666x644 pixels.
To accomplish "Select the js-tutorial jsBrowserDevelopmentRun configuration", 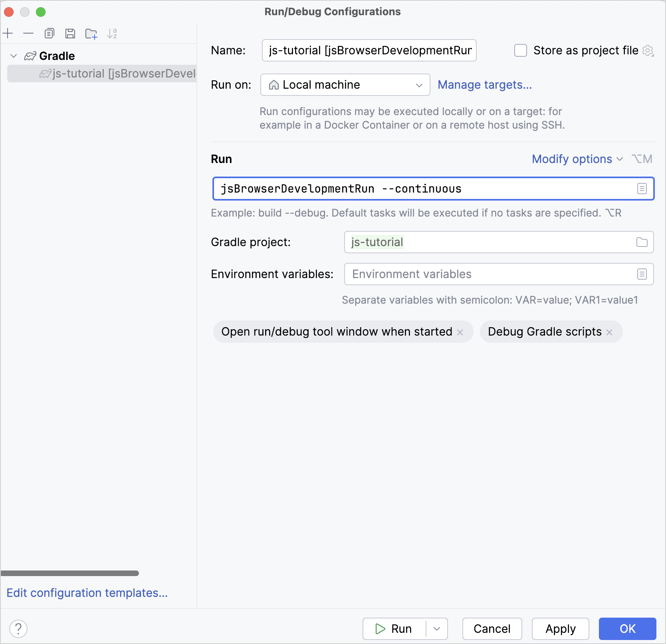I will [120, 74].
